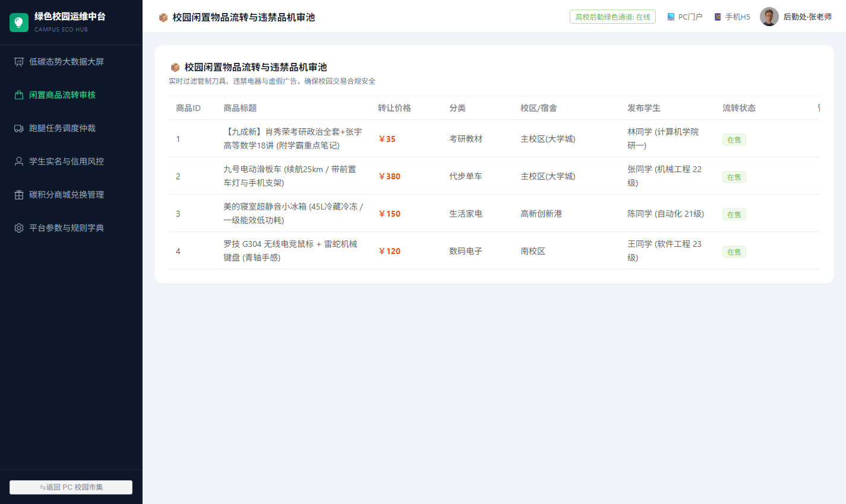This screenshot has width=846, height=504.
Task: Click the 数码电子 category cell
Action: click(466, 251)
